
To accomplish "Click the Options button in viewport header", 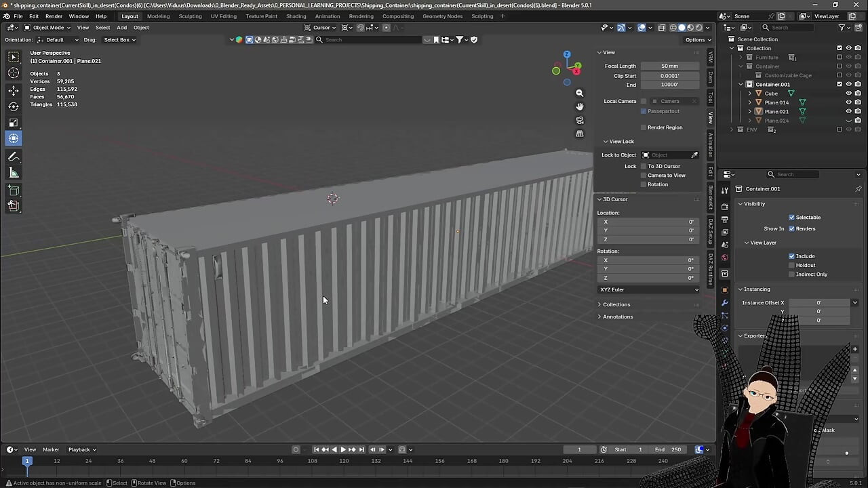I will 697,40.
